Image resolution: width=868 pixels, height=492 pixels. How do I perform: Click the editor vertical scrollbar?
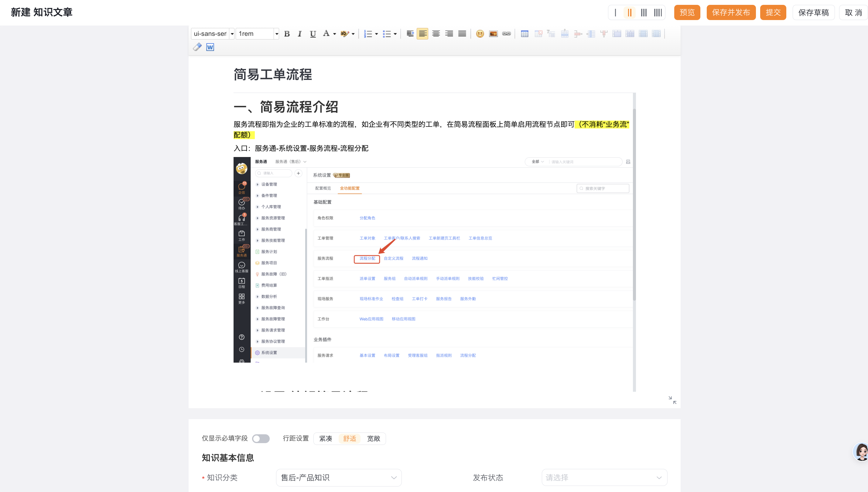pos(634,204)
